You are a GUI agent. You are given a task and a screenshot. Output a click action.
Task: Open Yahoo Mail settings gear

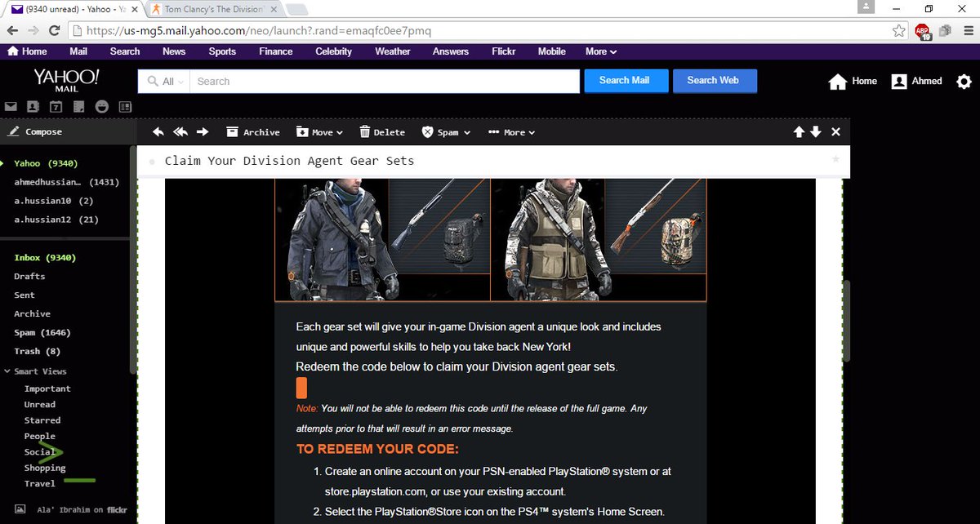tap(964, 82)
